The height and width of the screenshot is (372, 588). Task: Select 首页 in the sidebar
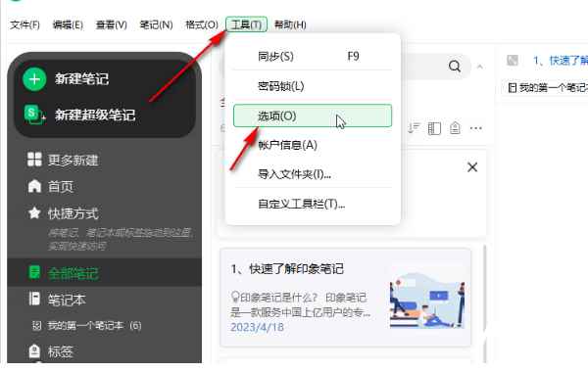61,187
